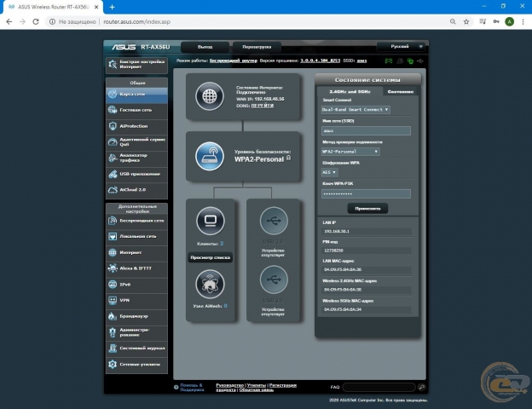Open the AiProtection page

[136, 126]
